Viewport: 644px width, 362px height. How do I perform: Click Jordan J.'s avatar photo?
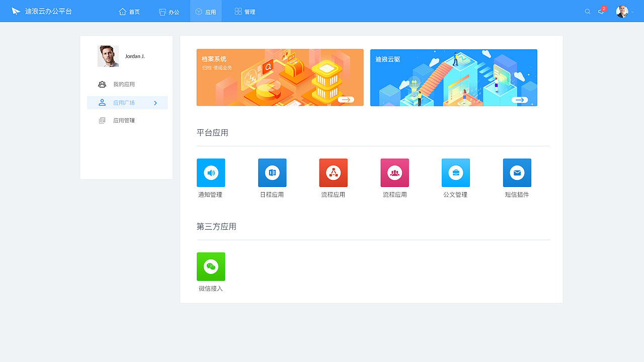108,56
